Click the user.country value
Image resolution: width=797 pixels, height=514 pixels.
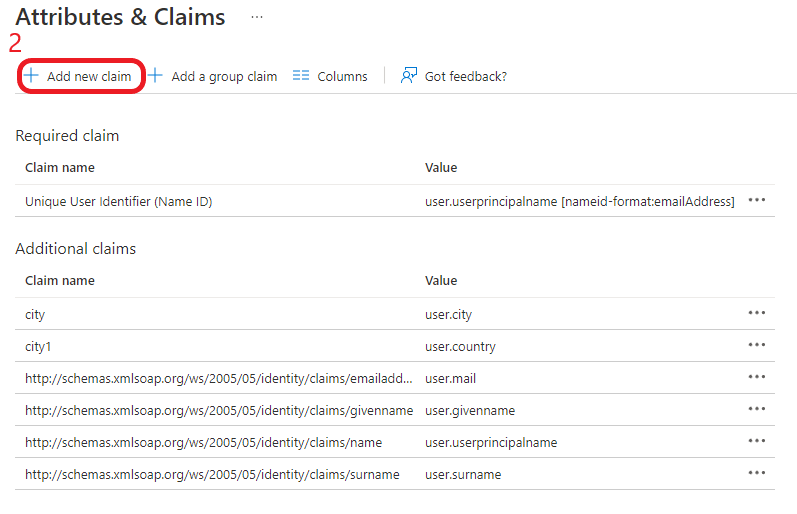click(460, 347)
